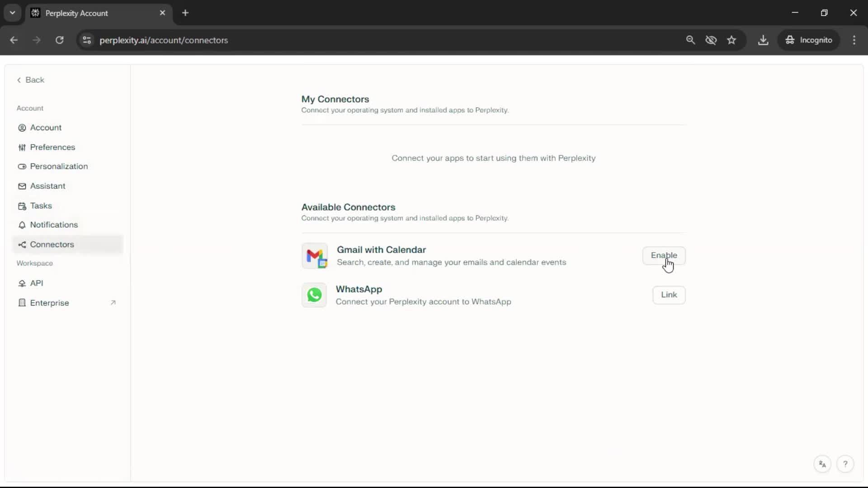Viewport: 868px width, 488px height.
Task: Go Back from account settings
Action: 31,80
